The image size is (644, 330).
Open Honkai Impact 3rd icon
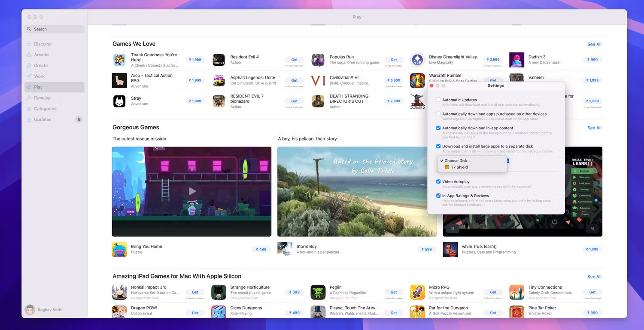pos(119,292)
